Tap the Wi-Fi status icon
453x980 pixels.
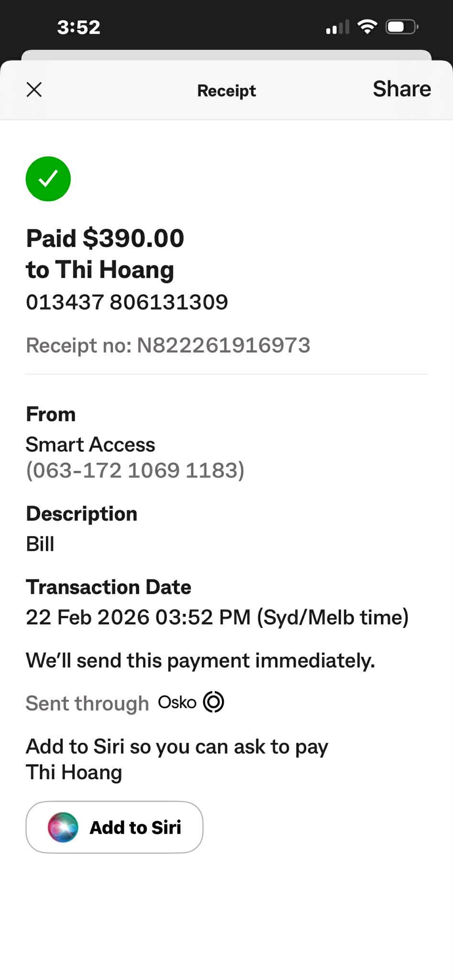[x=367, y=27]
